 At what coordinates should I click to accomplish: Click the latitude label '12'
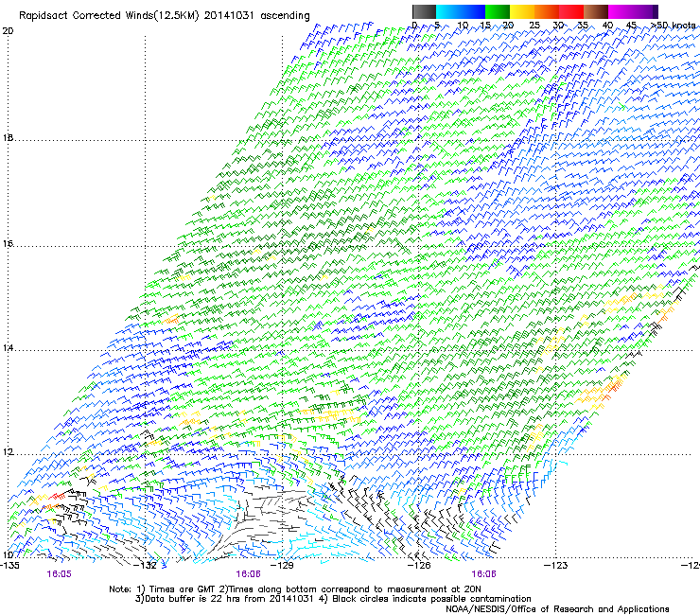(8, 452)
